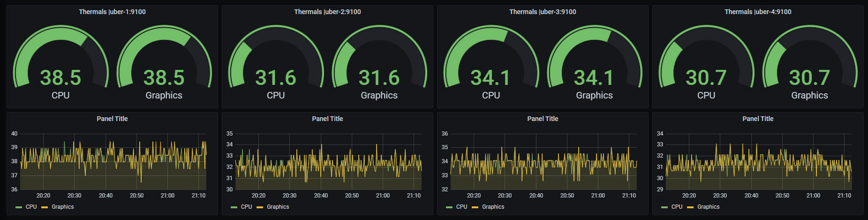
Task: Click green CPU line icon in uber-2 legend
Action: [x=234, y=207]
